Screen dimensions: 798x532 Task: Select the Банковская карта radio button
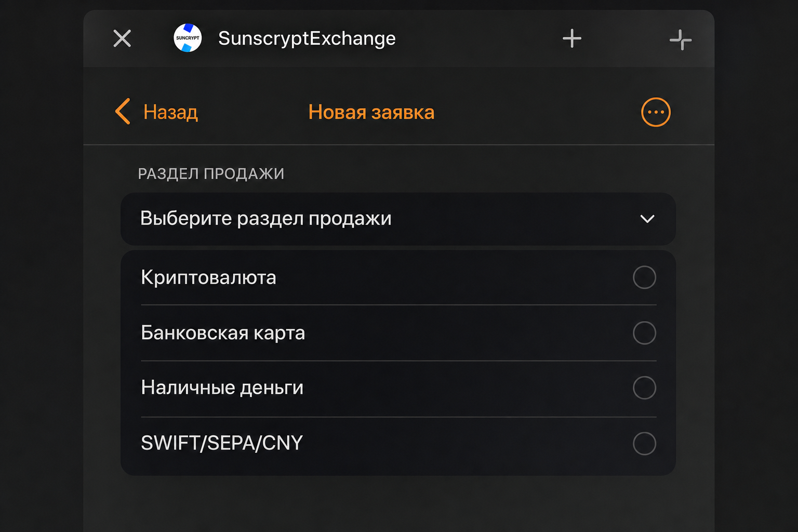coord(644,332)
